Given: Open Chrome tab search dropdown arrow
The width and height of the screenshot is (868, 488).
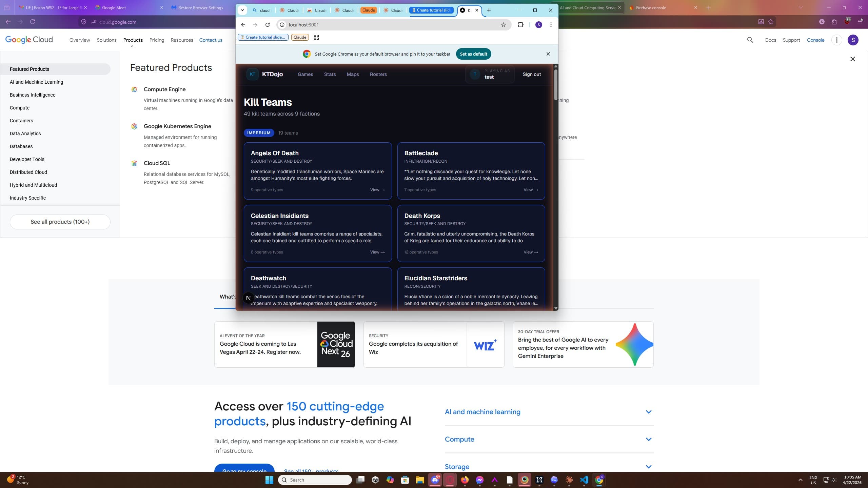Looking at the screenshot, I should pyautogui.click(x=242, y=10).
